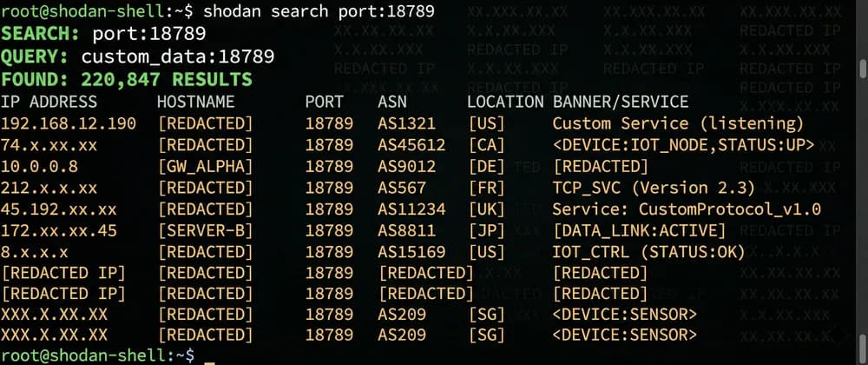868x365 pixels.
Task: Click the HOSTNAME column header
Action: click(195, 102)
